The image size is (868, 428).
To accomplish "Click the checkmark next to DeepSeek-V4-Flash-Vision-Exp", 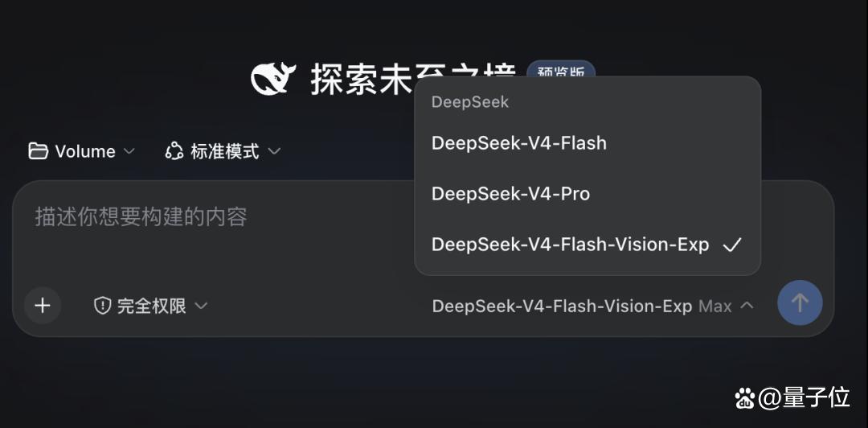I will click(732, 245).
